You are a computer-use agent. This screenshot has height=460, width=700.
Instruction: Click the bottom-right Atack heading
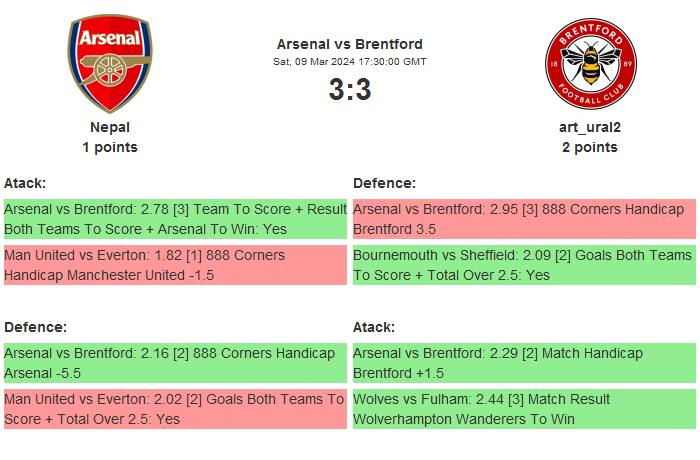pyautogui.click(x=374, y=327)
